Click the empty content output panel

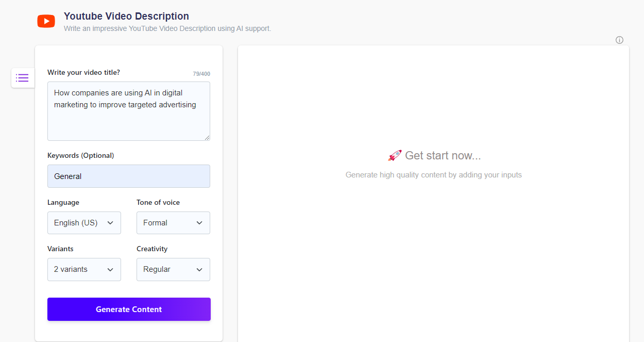pos(433,248)
